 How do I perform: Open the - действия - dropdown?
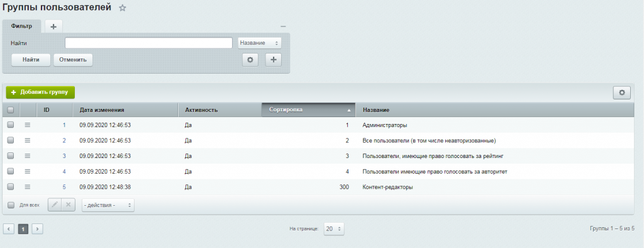tap(108, 205)
